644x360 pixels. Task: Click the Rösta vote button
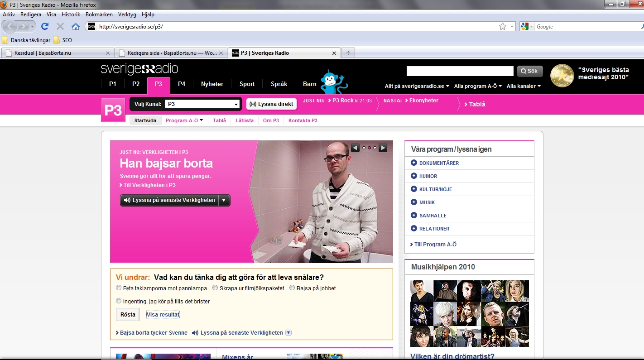pyautogui.click(x=128, y=314)
